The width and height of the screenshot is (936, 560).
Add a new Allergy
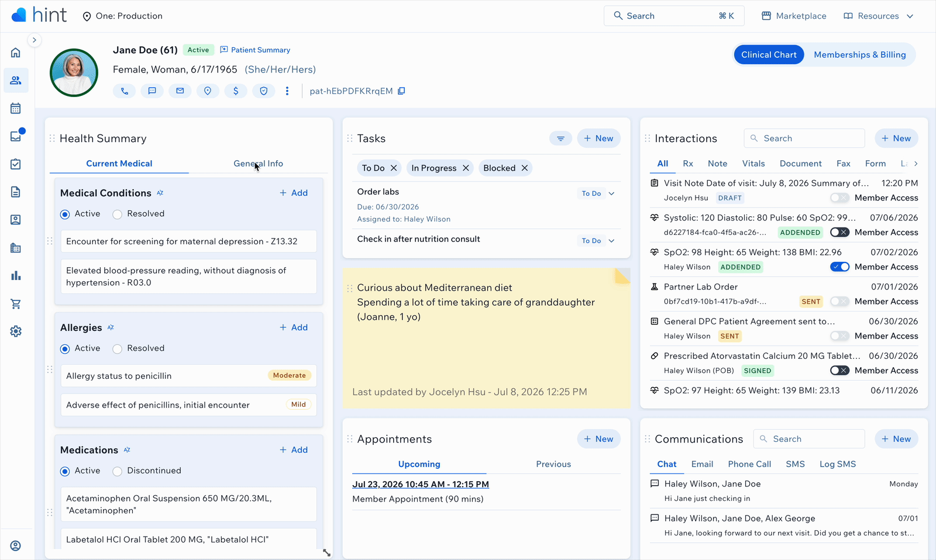click(x=294, y=327)
